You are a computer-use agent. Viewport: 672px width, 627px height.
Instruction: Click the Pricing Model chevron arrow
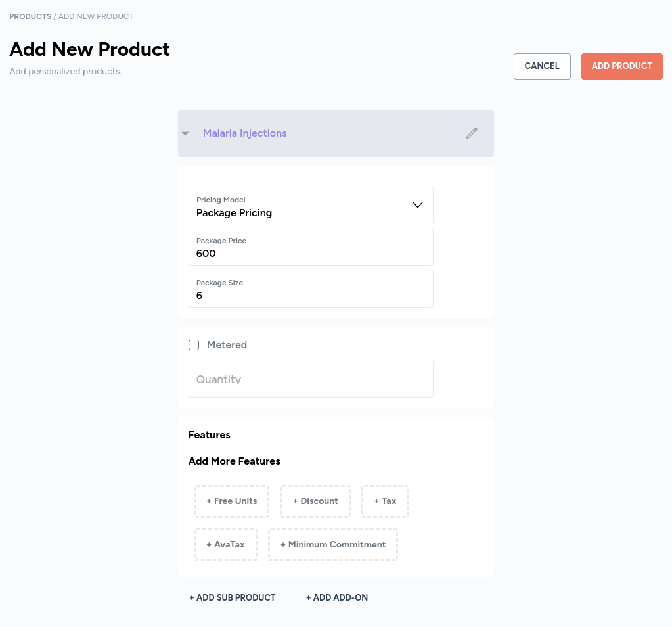[x=417, y=205]
